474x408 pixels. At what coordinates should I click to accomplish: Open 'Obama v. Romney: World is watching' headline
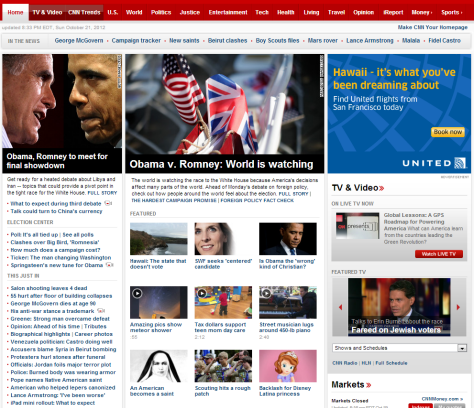point(221,164)
